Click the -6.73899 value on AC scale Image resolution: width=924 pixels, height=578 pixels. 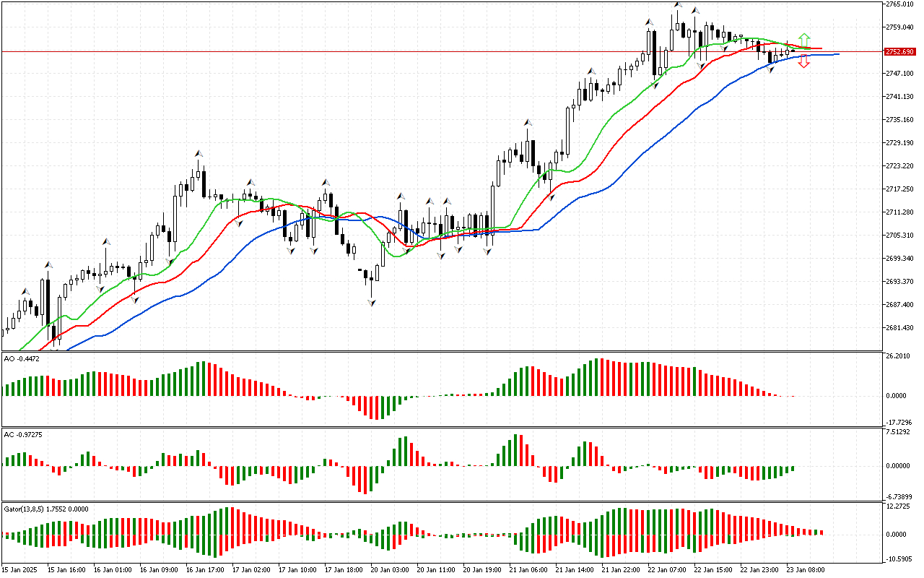click(899, 497)
